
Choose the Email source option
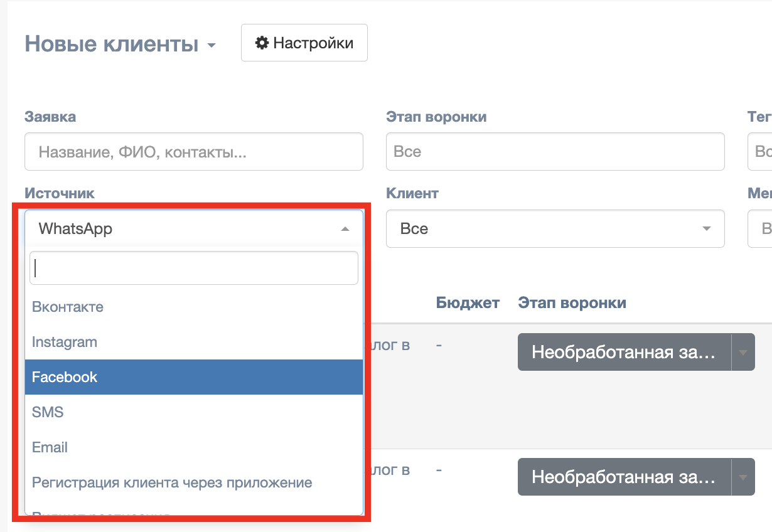tap(194, 447)
